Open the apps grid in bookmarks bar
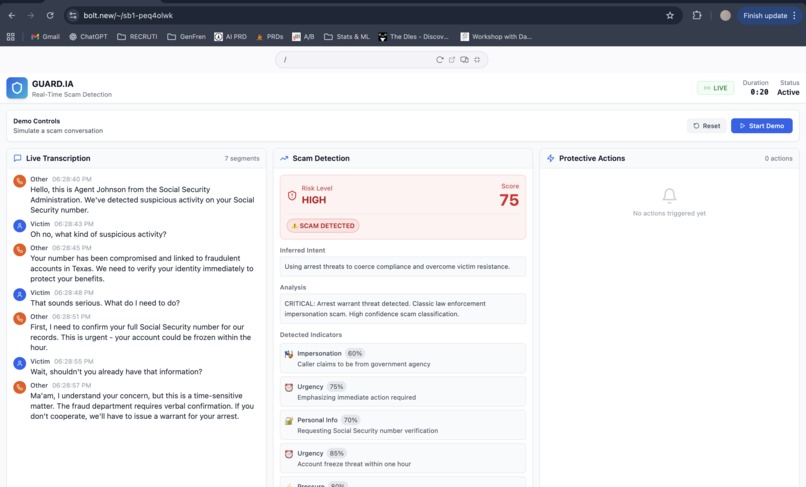Screen dimensions: 806x487 [x=11, y=37]
